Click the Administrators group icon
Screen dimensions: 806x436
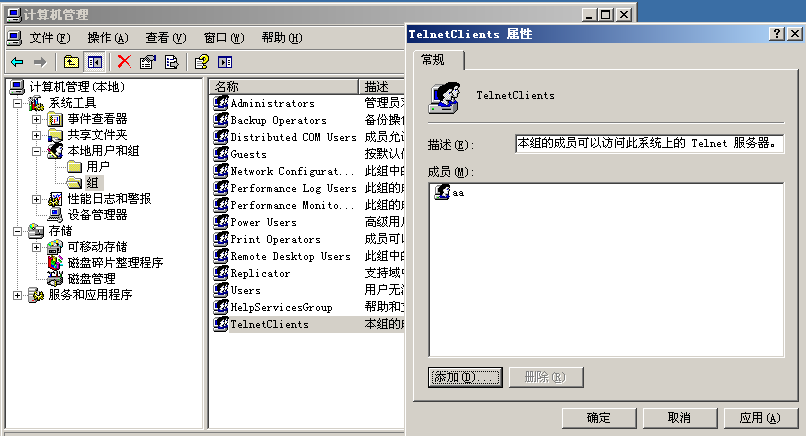(x=221, y=103)
